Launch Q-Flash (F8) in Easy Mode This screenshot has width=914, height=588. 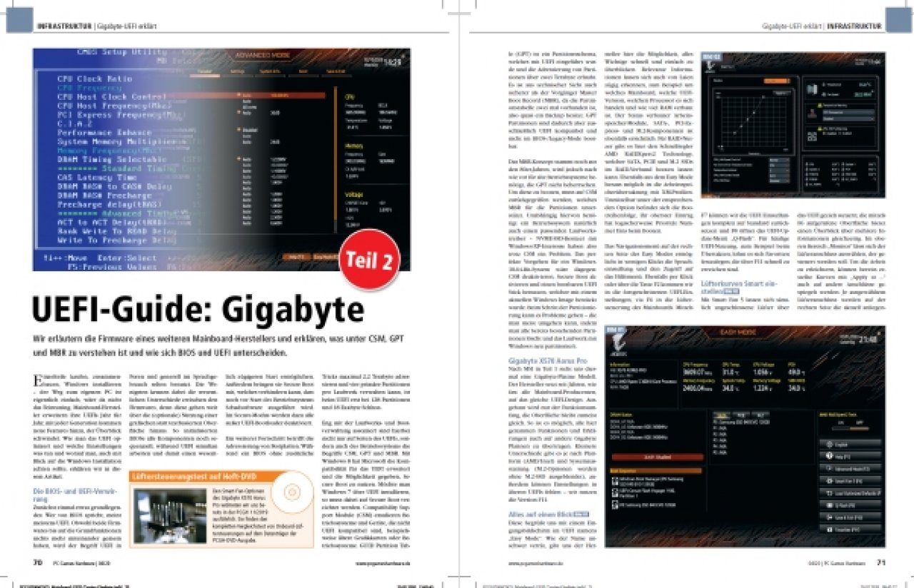coord(850,505)
